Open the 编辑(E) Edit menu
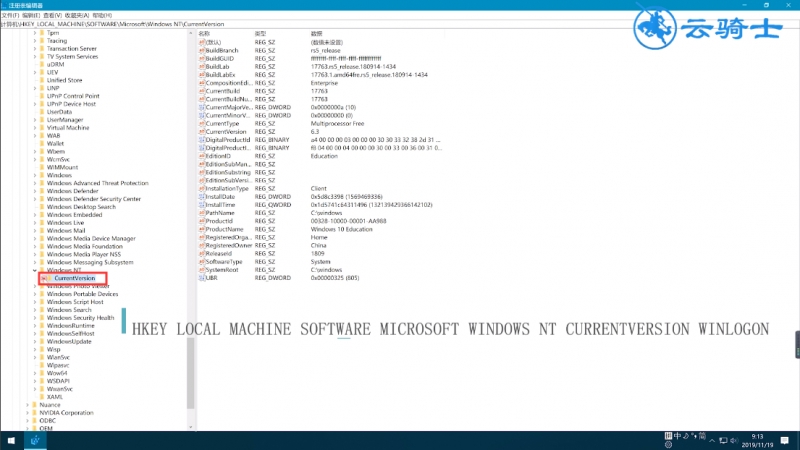800x450 pixels. pos(31,15)
